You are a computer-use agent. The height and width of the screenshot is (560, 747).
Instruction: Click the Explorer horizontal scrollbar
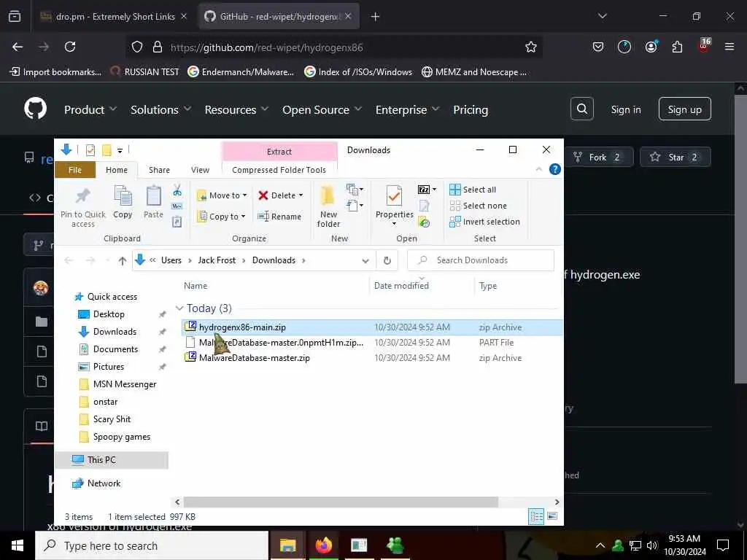[341, 502]
